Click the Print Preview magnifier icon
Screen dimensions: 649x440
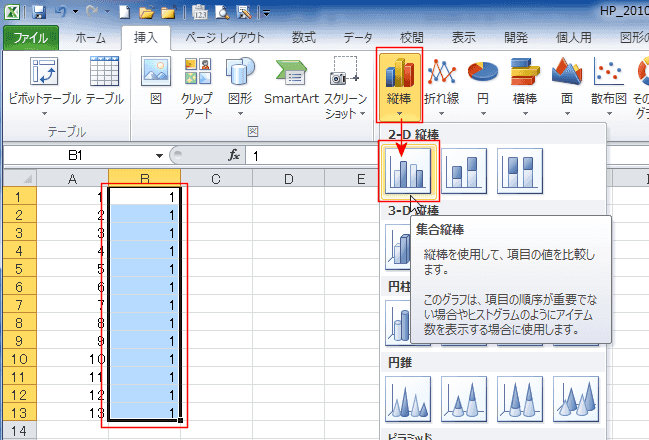tap(222, 12)
